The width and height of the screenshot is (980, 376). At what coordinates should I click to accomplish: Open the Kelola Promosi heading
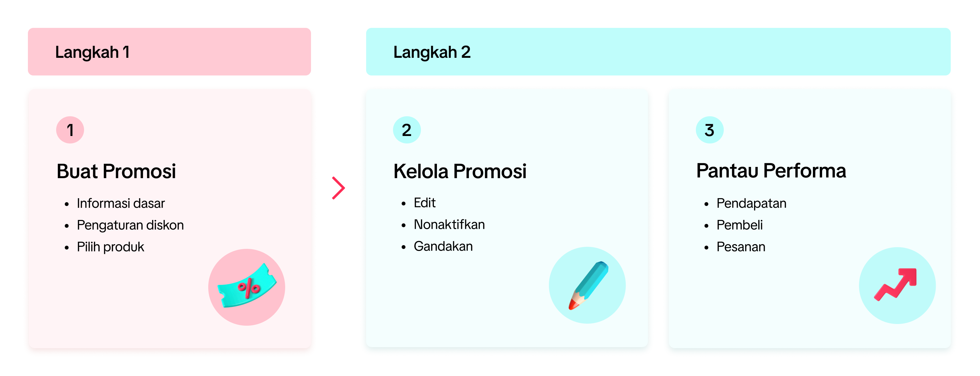tap(460, 171)
